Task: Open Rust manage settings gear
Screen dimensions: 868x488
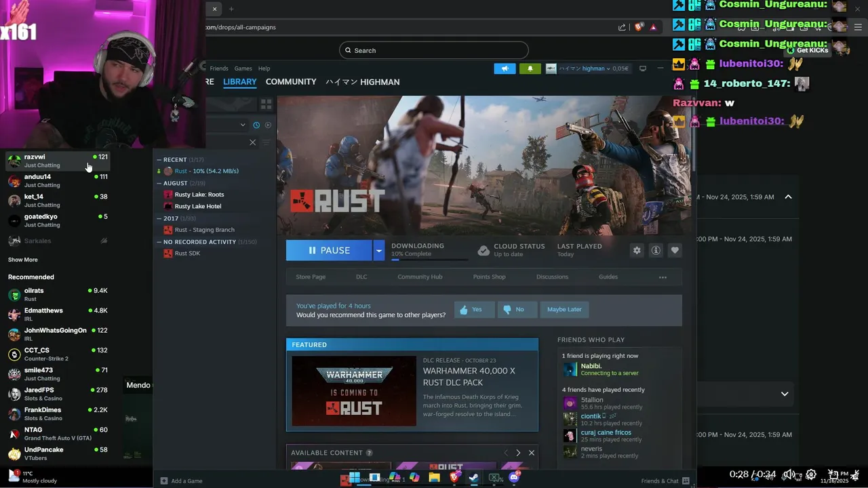Action: (x=637, y=250)
